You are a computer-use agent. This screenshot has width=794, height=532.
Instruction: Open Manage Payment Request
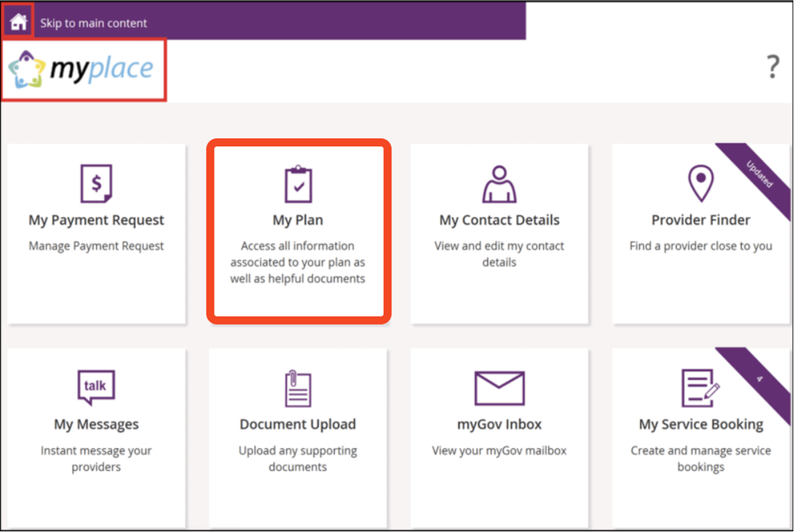click(x=96, y=245)
